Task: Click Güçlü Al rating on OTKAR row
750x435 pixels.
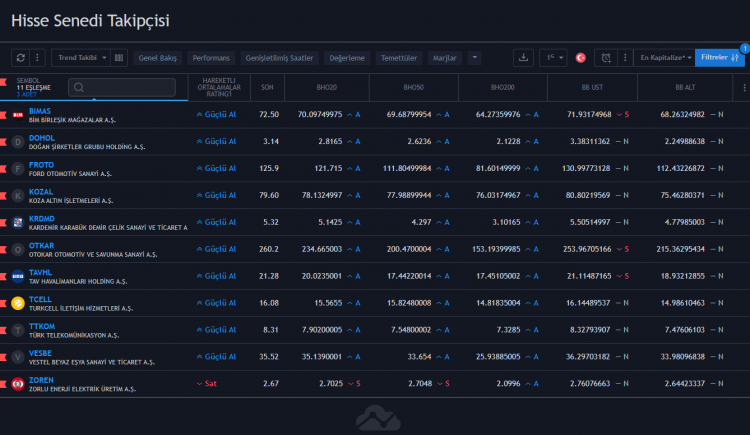Action: [216, 249]
